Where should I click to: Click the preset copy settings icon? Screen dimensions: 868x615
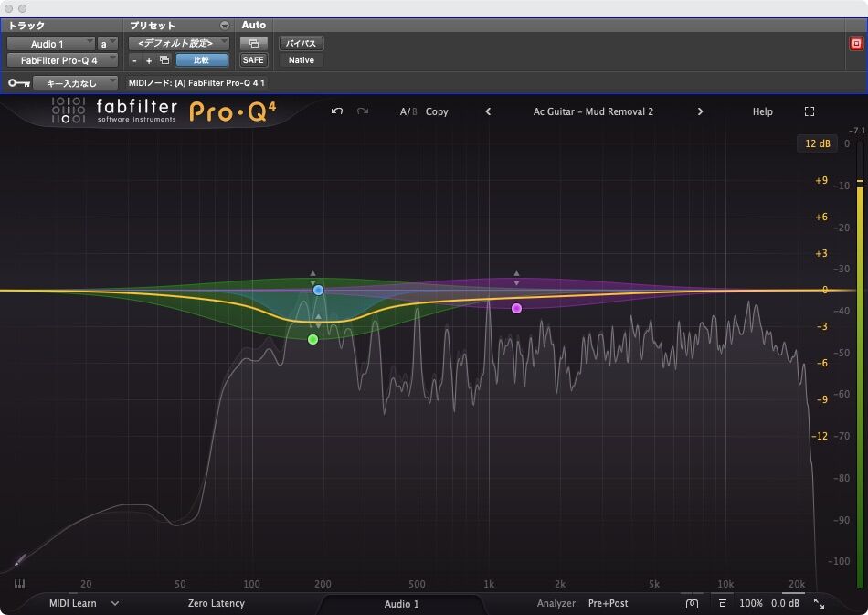[164, 59]
